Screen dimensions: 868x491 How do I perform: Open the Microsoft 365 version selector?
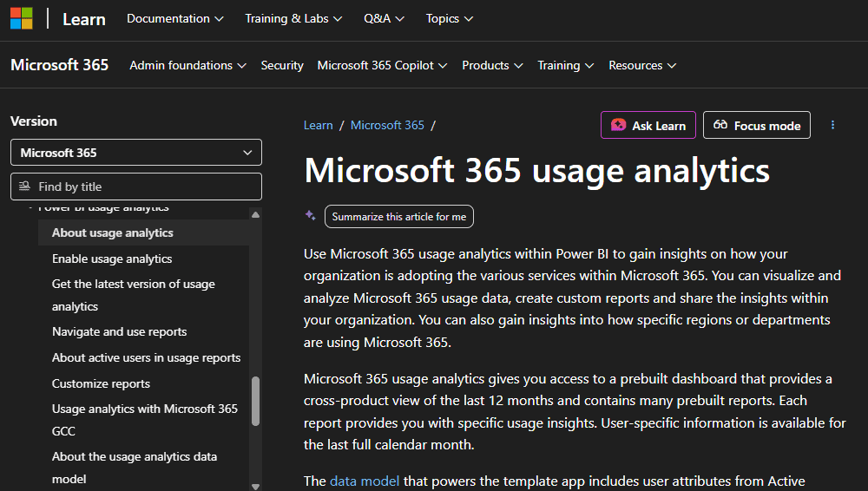(x=136, y=152)
